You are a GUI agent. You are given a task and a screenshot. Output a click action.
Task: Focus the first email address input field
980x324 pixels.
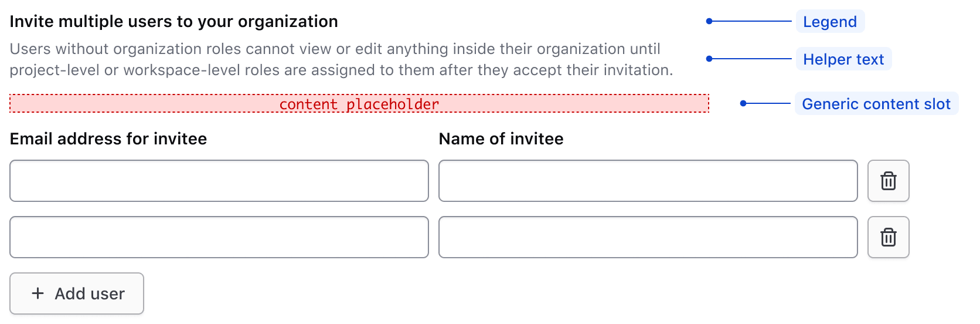click(x=219, y=181)
